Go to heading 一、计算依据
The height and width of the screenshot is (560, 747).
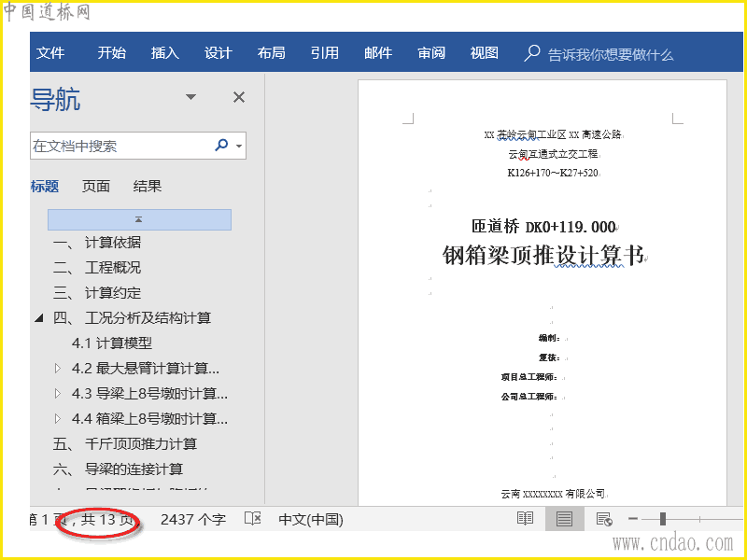97,243
